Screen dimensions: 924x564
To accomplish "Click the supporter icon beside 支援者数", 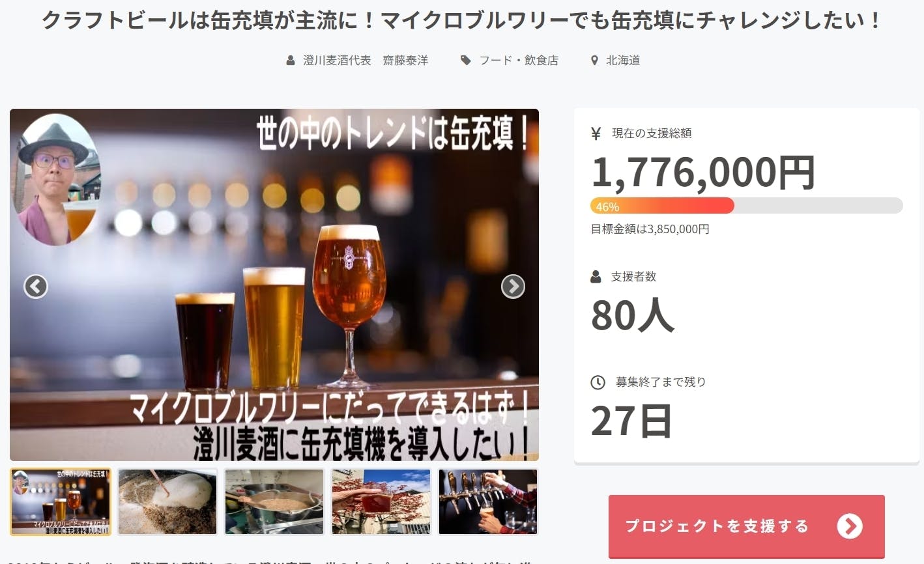I will pyautogui.click(x=596, y=277).
